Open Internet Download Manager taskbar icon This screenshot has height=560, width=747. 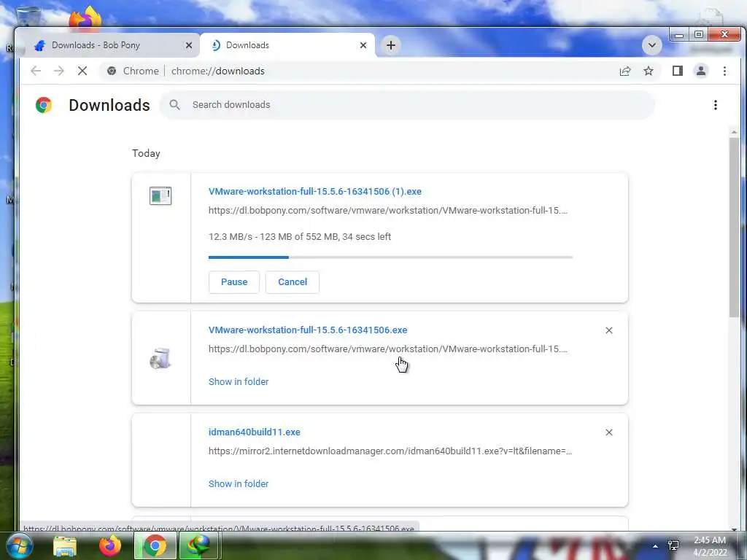(x=198, y=545)
